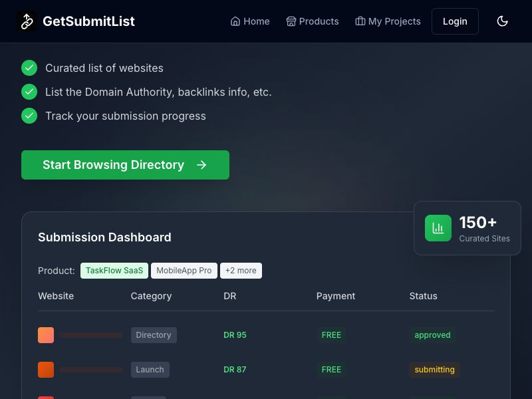Click the green bar-chart icon on Curated Sites badge
This screenshot has height=399, width=532.
(438, 228)
